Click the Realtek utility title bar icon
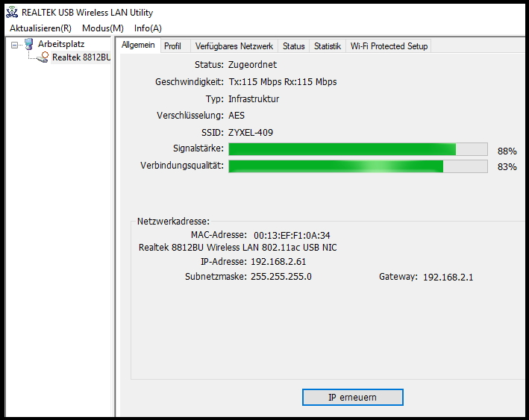 tap(12, 12)
